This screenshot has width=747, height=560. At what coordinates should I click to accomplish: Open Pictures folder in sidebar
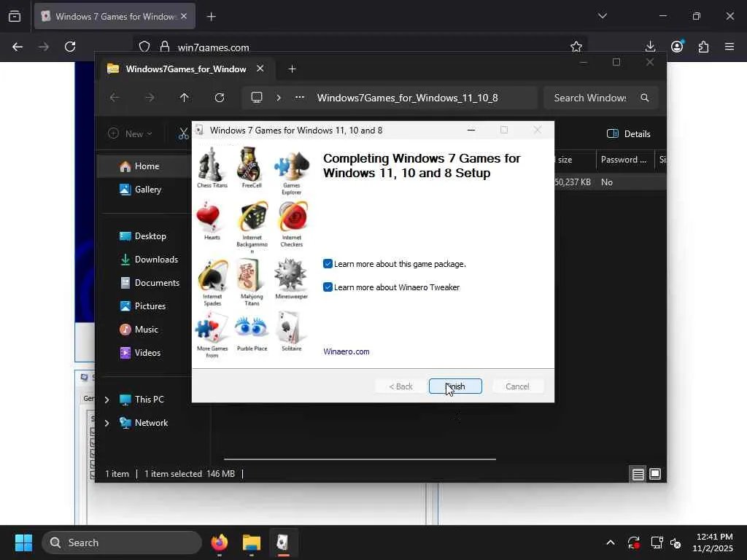pos(150,306)
